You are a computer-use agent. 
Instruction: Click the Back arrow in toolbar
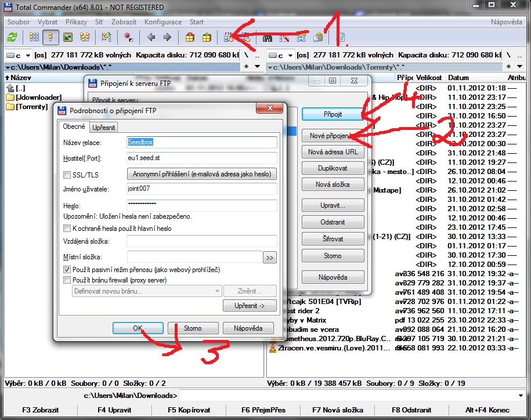(151, 38)
